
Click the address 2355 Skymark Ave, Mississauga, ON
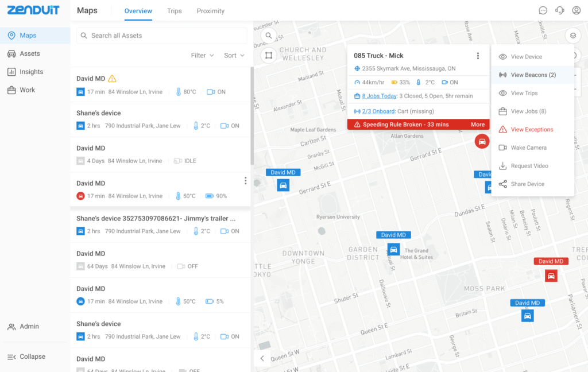tap(409, 69)
